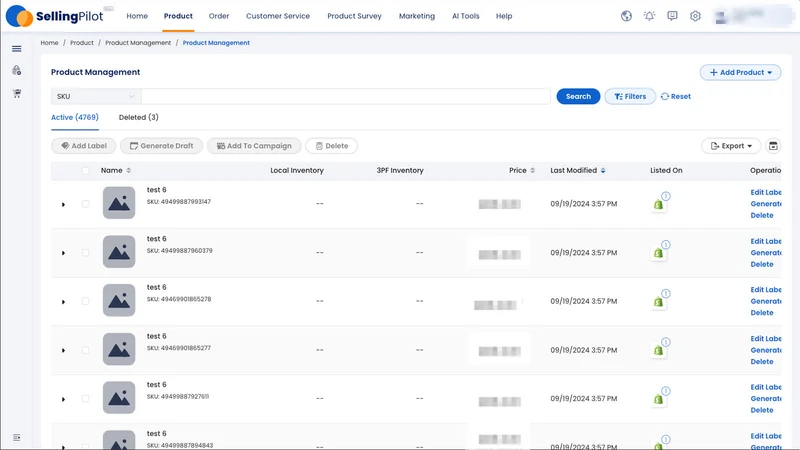
Task: Click the Generate Draft button
Action: pos(161,146)
